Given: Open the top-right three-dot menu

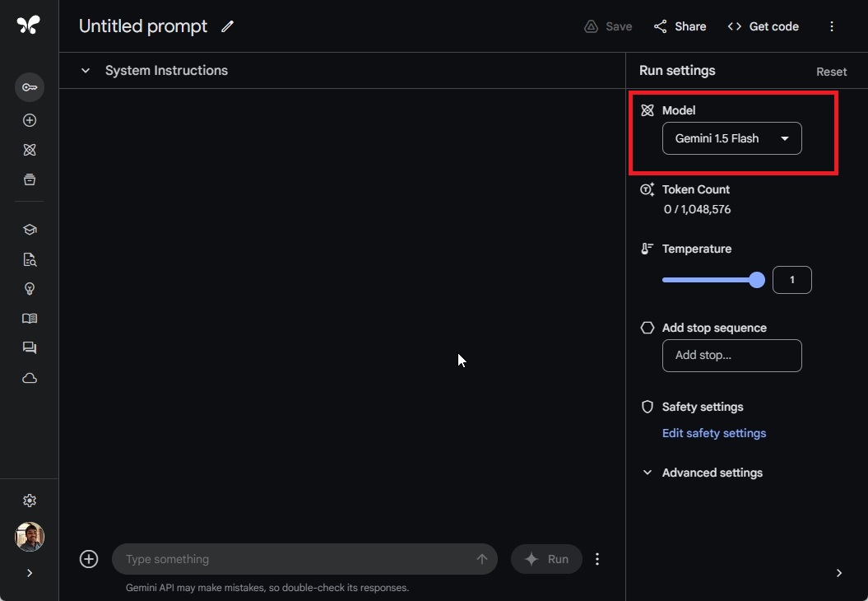Looking at the screenshot, I should (x=832, y=26).
